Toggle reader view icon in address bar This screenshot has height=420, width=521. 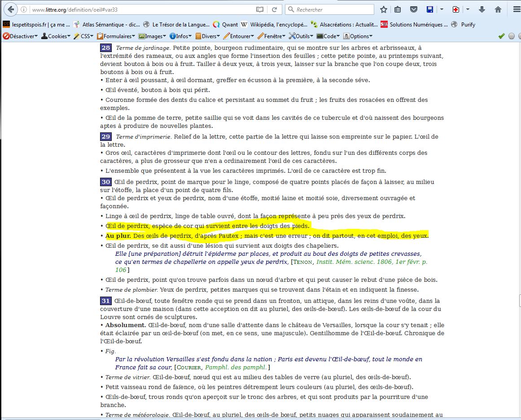click(259, 9)
